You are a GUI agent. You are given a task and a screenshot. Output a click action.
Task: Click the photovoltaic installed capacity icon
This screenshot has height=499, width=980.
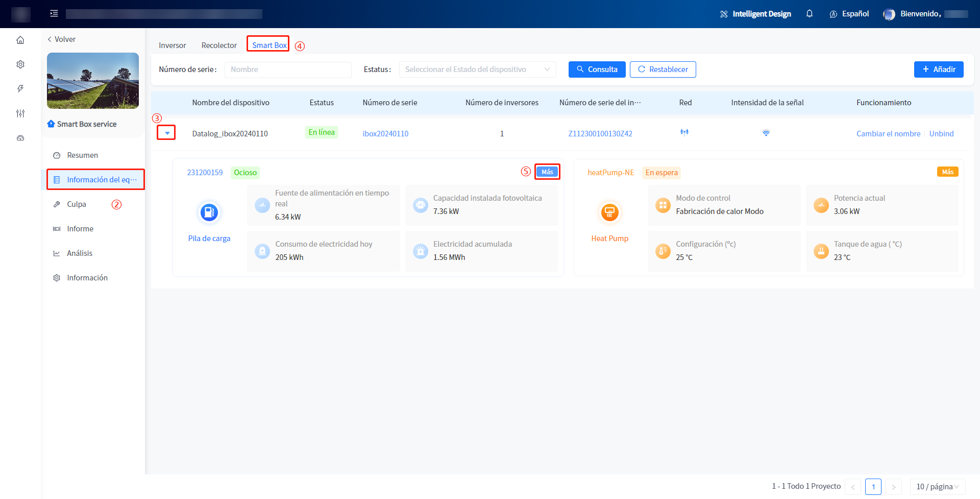tap(421, 205)
